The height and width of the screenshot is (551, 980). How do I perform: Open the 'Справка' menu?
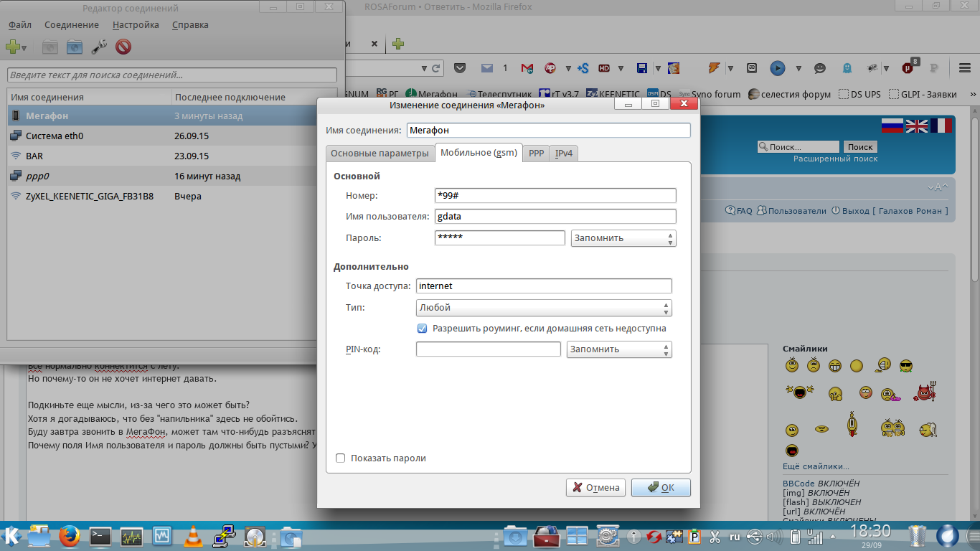click(x=190, y=24)
